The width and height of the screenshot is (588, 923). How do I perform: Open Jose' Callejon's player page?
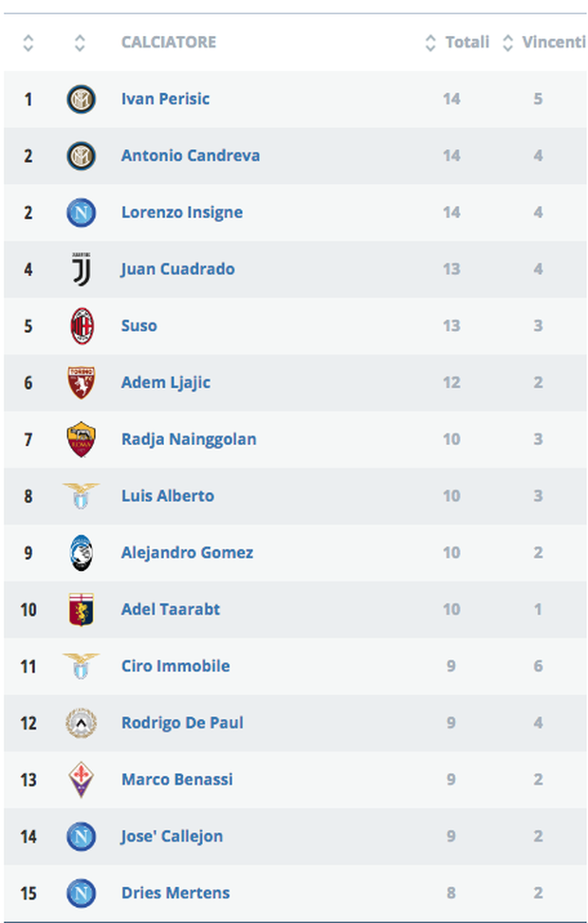[173, 836]
